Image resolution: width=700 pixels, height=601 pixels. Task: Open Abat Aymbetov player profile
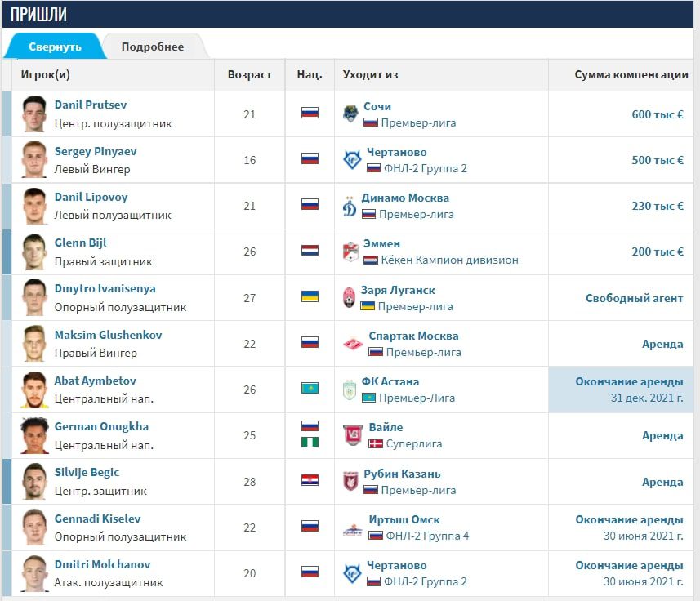click(x=95, y=381)
